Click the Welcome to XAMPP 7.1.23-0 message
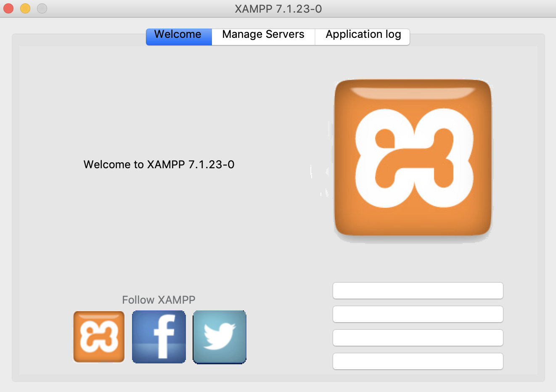556x392 pixels. 159,164
